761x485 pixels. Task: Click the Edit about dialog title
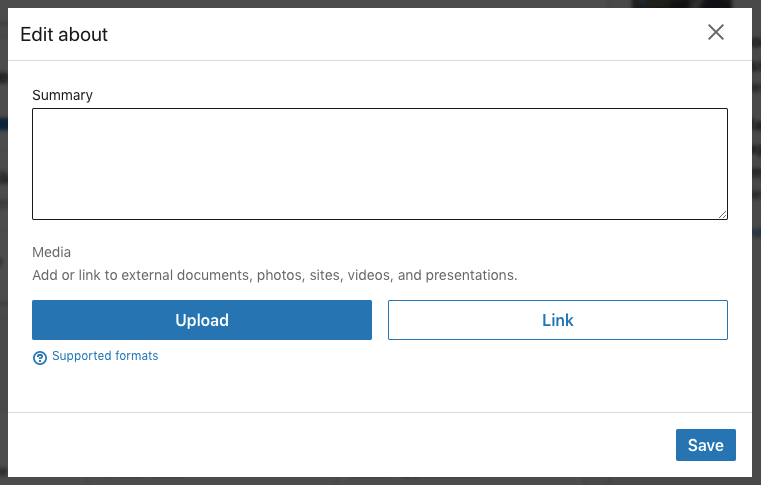point(64,35)
